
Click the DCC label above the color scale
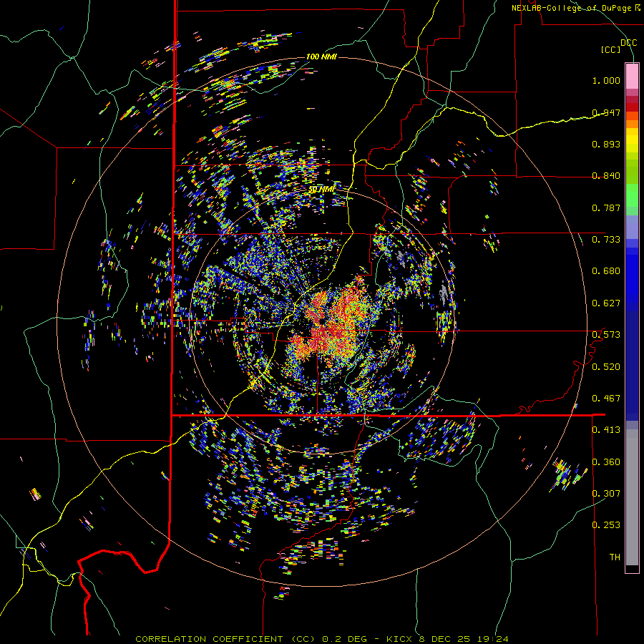629,43
